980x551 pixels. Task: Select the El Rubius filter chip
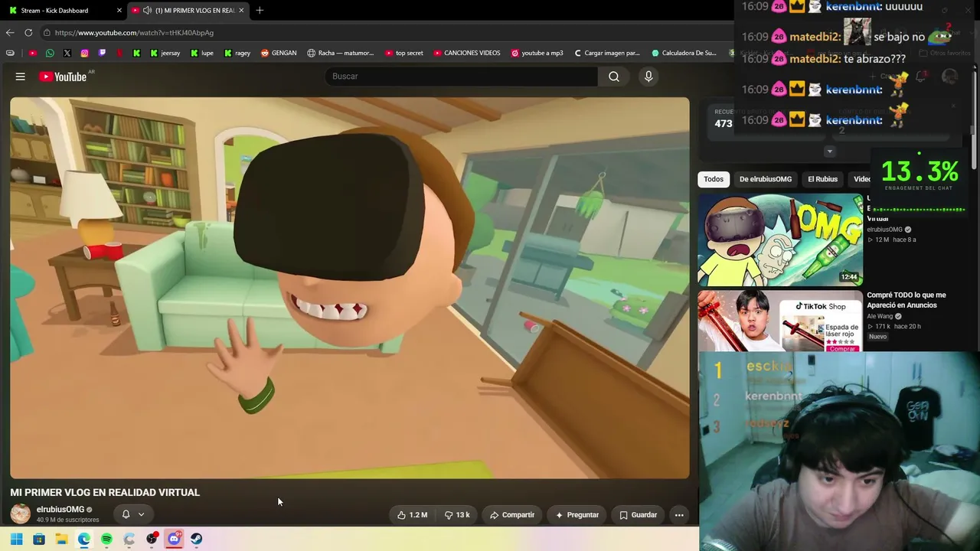[823, 179]
